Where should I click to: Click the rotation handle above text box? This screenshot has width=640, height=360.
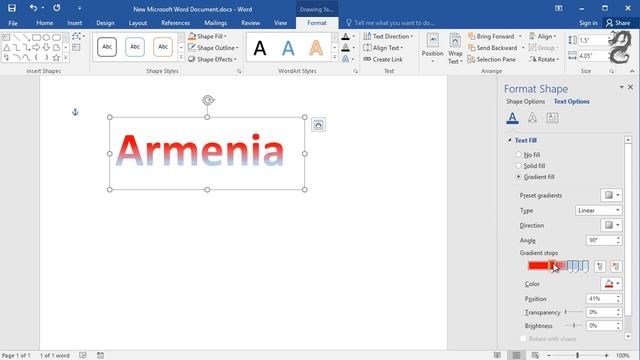point(208,100)
